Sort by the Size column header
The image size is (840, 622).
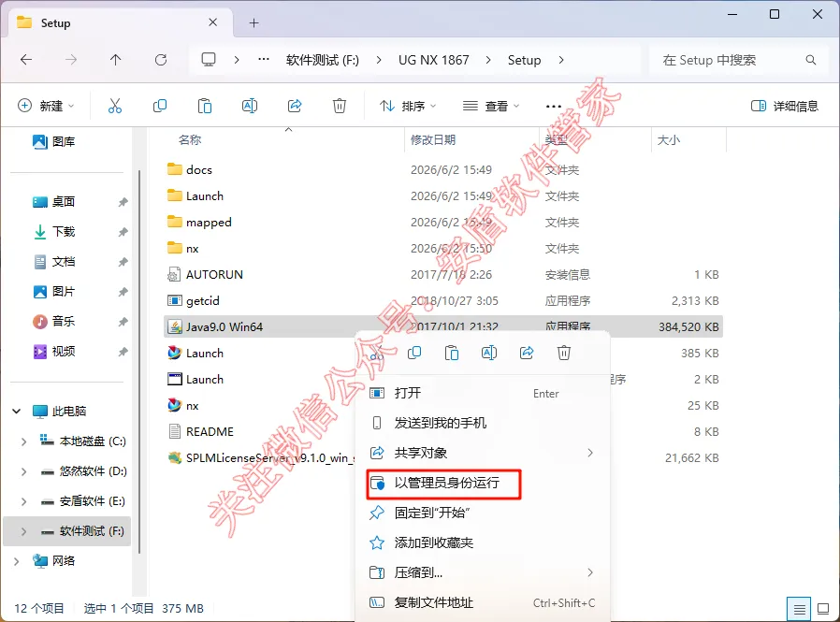click(669, 139)
